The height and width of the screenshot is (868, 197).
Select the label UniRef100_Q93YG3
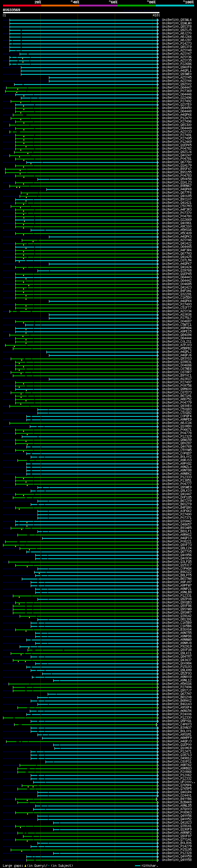pos(177,358)
